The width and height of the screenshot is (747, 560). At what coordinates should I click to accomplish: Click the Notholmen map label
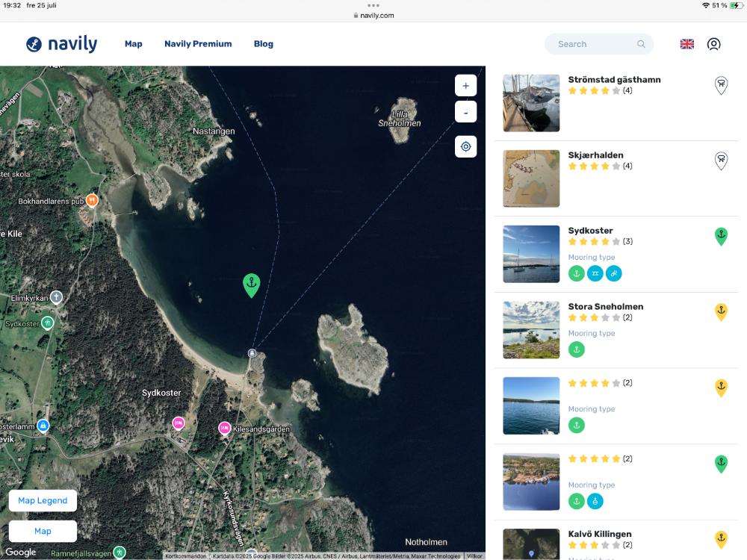(x=426, y=542)
